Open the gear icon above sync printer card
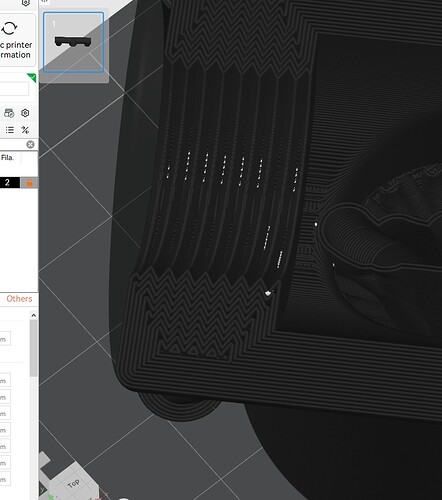This screenshot has width=442, height=500. [26, 3]
